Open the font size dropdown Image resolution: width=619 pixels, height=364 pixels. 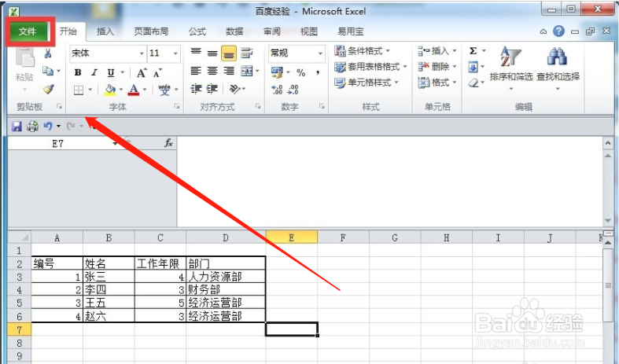pos(175,53)
